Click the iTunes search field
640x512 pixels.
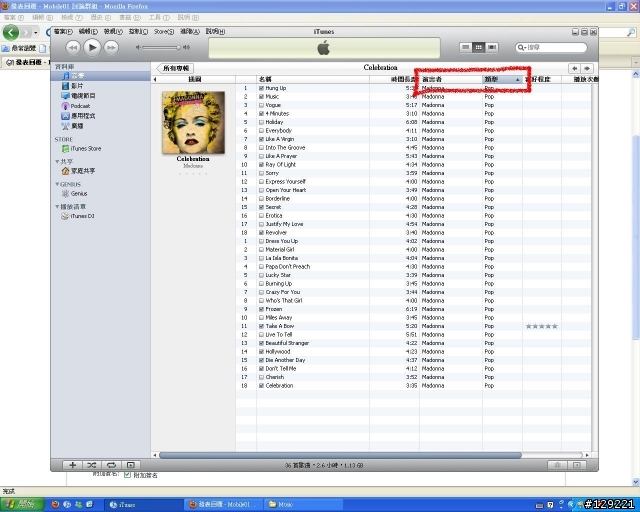click(x=551, y=48)
